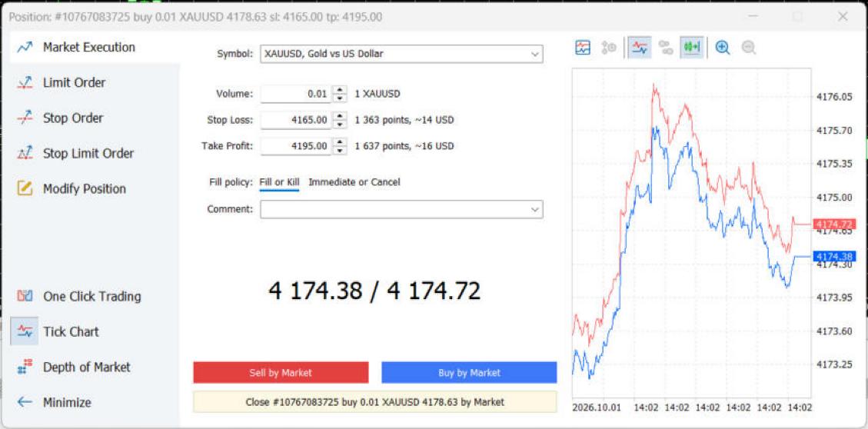Click the Modify Position pencil icon

25,188
